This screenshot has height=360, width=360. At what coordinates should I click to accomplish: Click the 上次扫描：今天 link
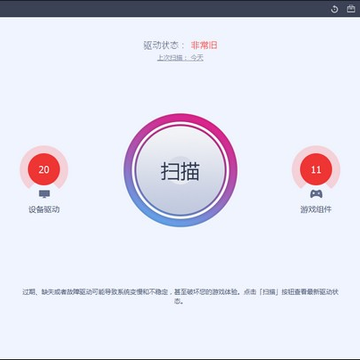pos(180,58)
